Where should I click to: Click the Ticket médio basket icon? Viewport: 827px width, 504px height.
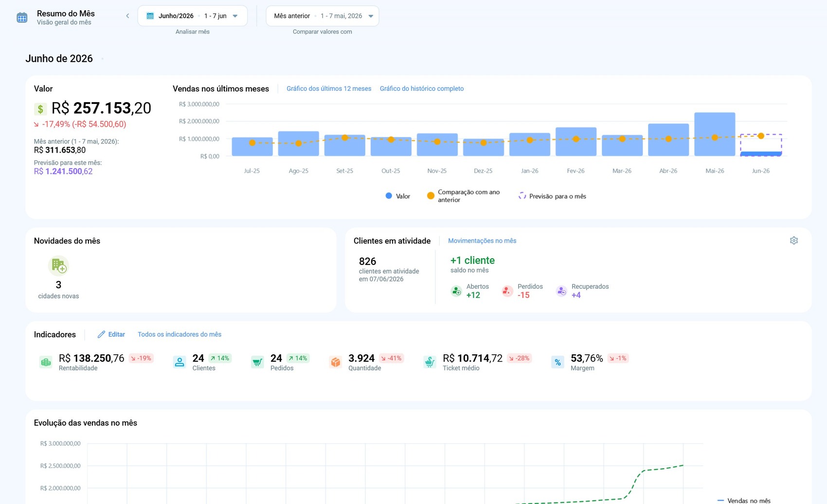coord(430,362)
